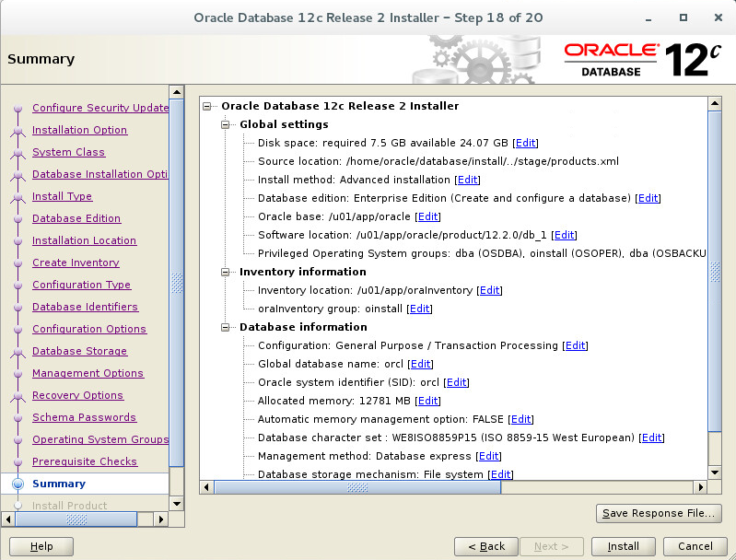The image size is (736, 560).
Task: Click the Save Response File button
Action: [659, 513]
